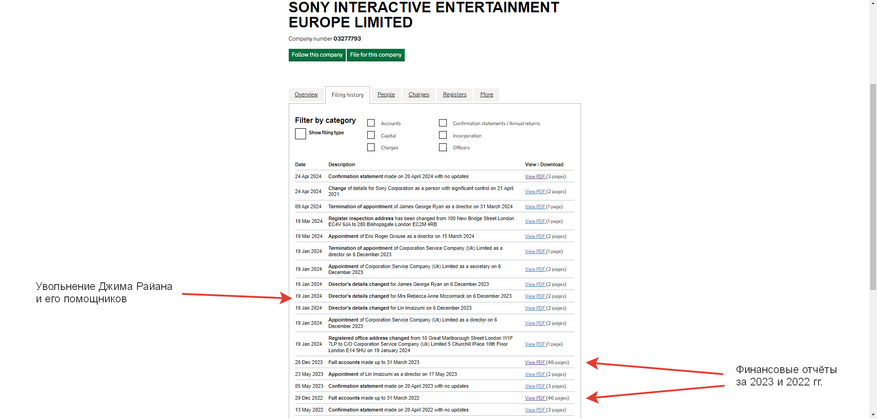Screen dimensions: 877x419
Task: Open the Overview tab
Action: point(306,95)
